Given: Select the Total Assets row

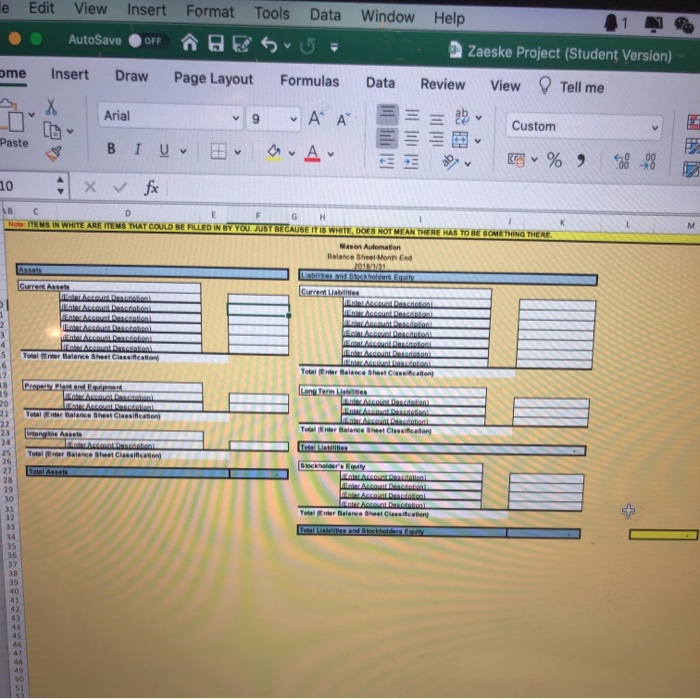Looking at the screenshot, I should pos(157,473).
